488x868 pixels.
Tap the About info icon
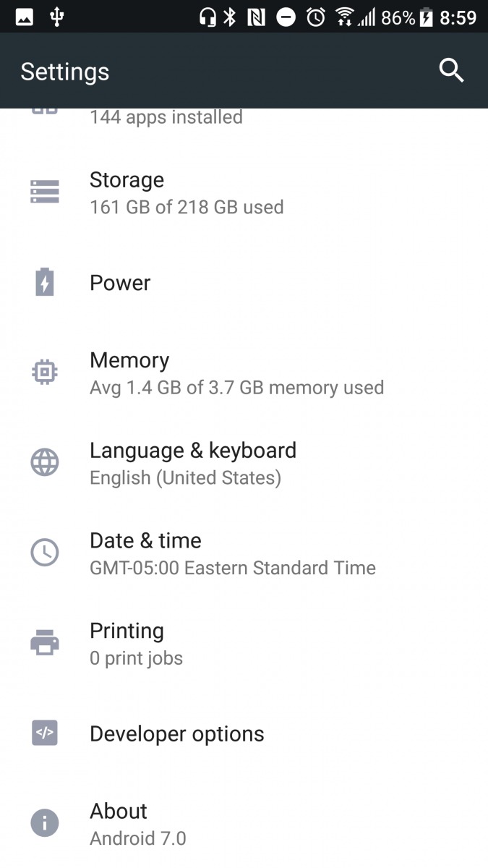[45, 822]
